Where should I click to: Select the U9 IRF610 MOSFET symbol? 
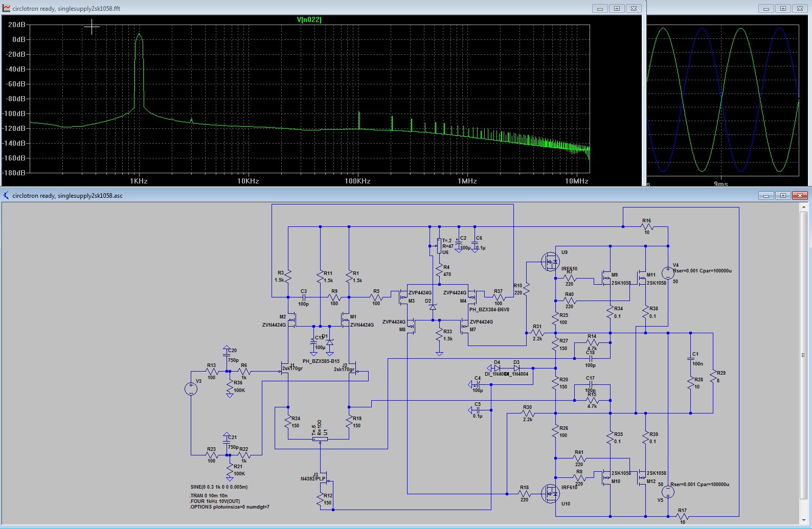(x=550, y=262)
